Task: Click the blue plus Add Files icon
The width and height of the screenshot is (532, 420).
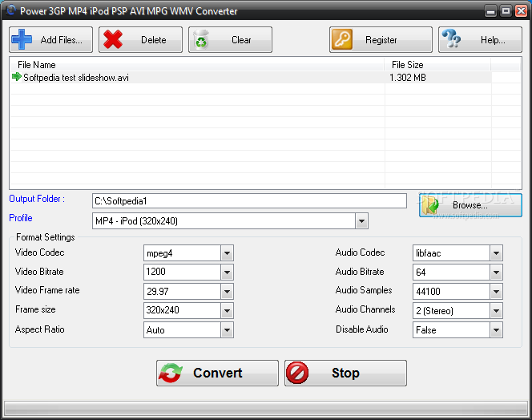Action: [x=22, y=40]
